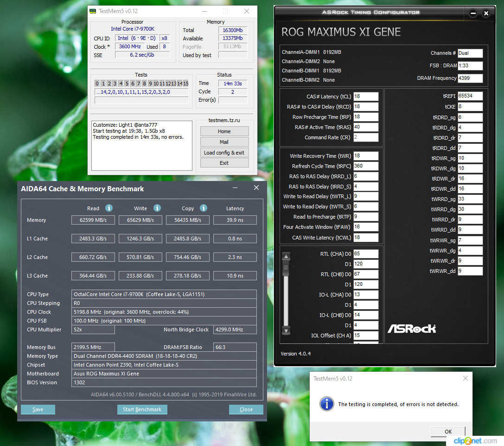Click the Copy info icon in AIDA64
The image size is (504, 446).
204,208
